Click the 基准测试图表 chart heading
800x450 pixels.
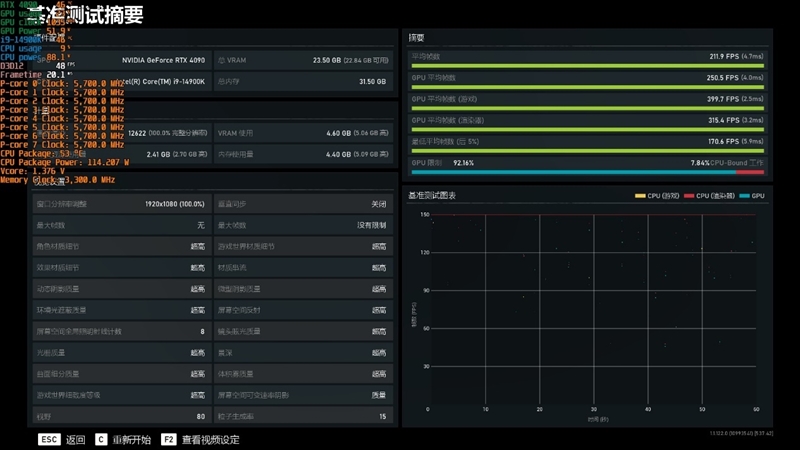click(432, 195)
